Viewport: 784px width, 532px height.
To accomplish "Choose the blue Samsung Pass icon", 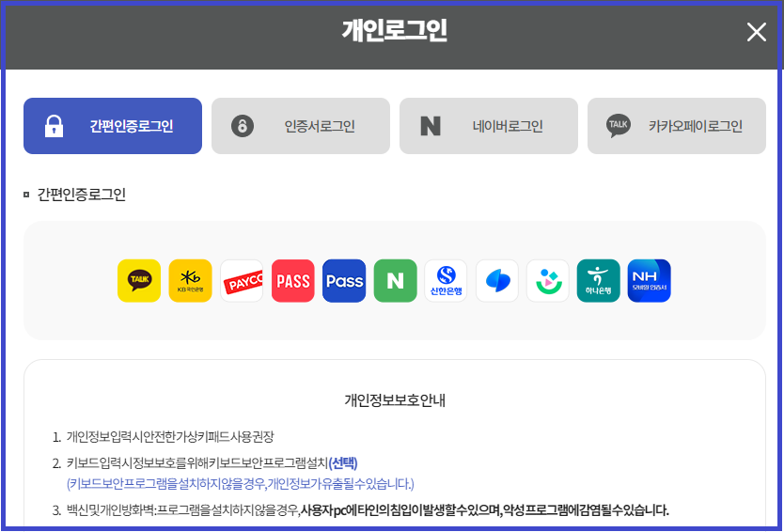I will click(344, 281).
